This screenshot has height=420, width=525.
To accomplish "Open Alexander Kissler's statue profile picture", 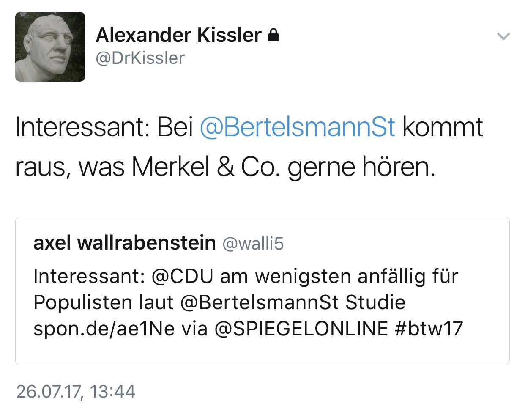I will click(x=50, y=47).
